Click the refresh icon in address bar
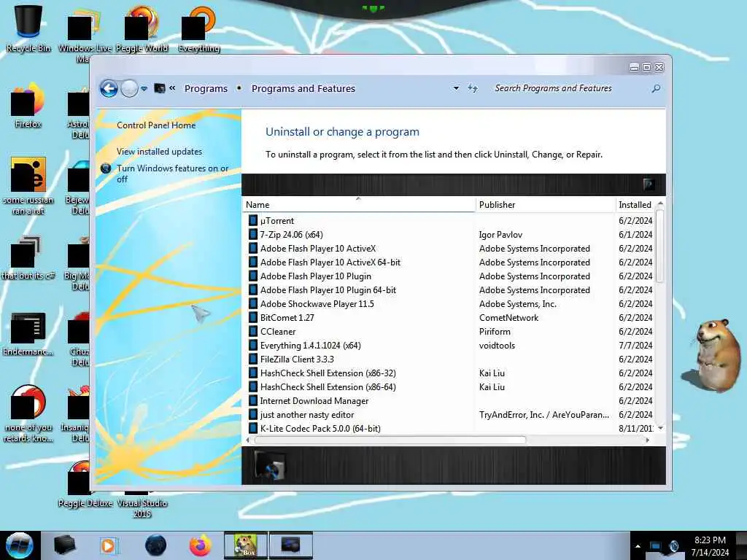The height and width of the screenshot is (560, 747). coord(473,88)
